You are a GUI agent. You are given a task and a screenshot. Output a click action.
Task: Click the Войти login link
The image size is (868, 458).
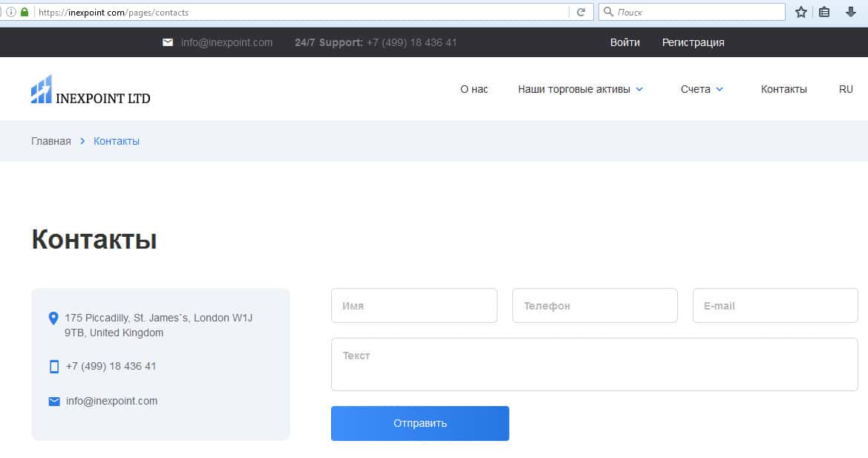click(x=624, y=42)
